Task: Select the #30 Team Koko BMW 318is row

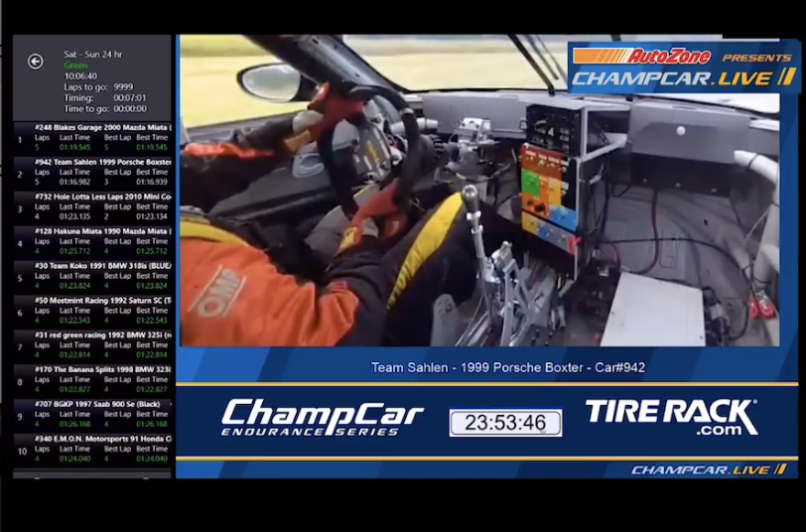Action: point(92,277)
